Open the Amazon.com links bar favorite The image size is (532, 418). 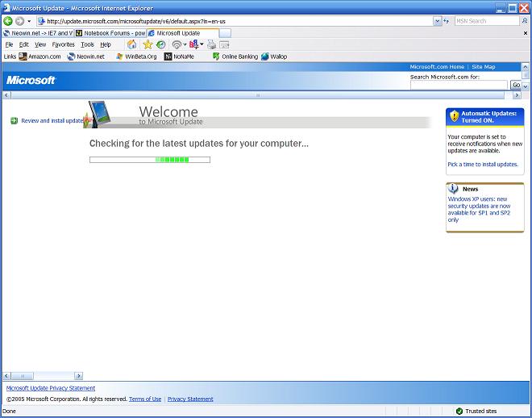click(x=39, y=56)
